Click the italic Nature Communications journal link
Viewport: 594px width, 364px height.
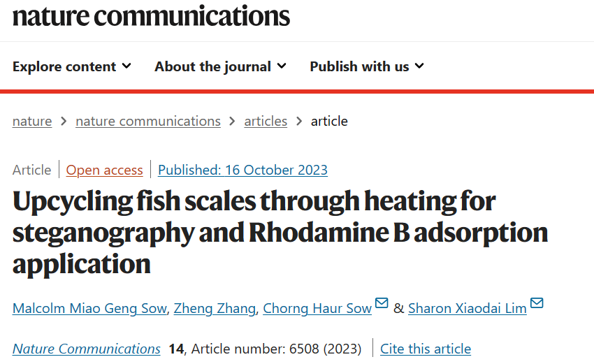[x=87, y=349]
